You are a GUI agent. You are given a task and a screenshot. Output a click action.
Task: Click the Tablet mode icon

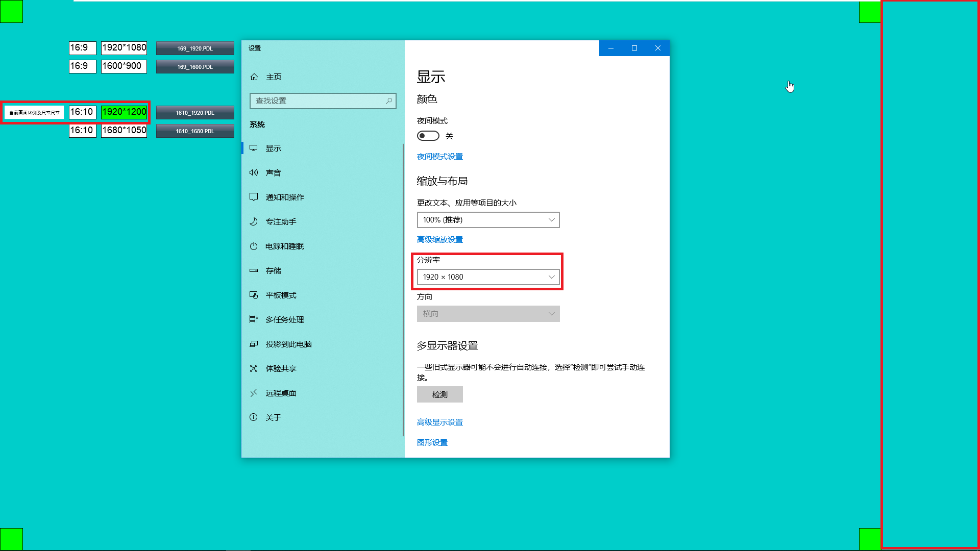pos(254,295)
